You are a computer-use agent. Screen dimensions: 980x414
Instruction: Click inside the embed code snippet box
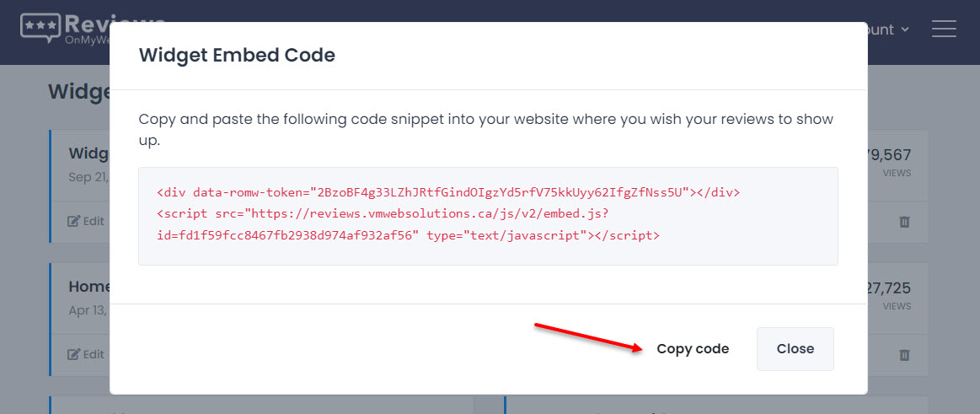tap(488, 217)
